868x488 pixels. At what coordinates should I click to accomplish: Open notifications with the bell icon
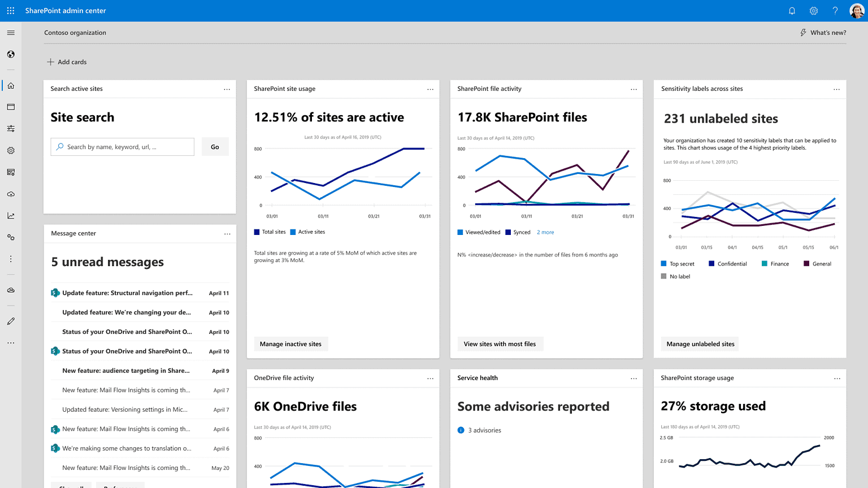pyautogui.click(x=792, y=10)
